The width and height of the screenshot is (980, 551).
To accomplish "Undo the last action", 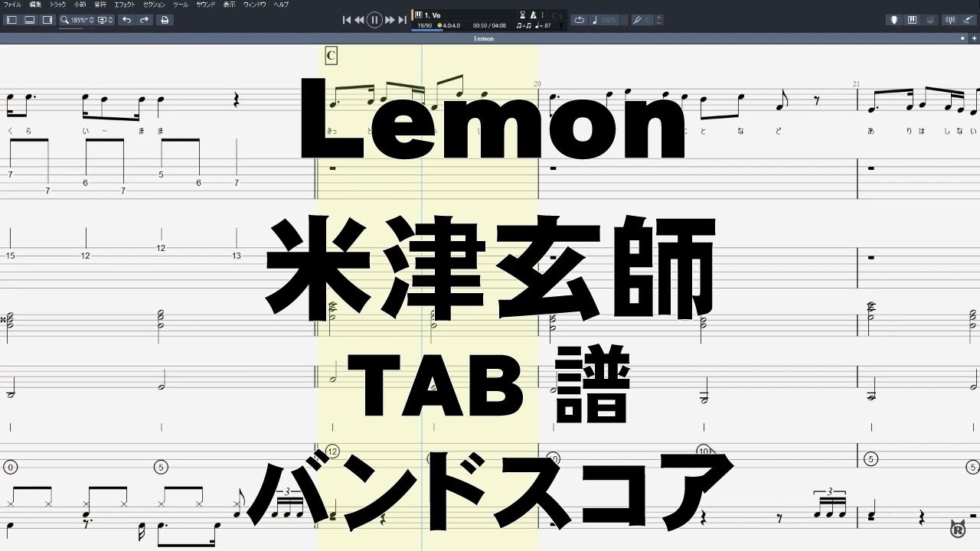I will (127, 20).
